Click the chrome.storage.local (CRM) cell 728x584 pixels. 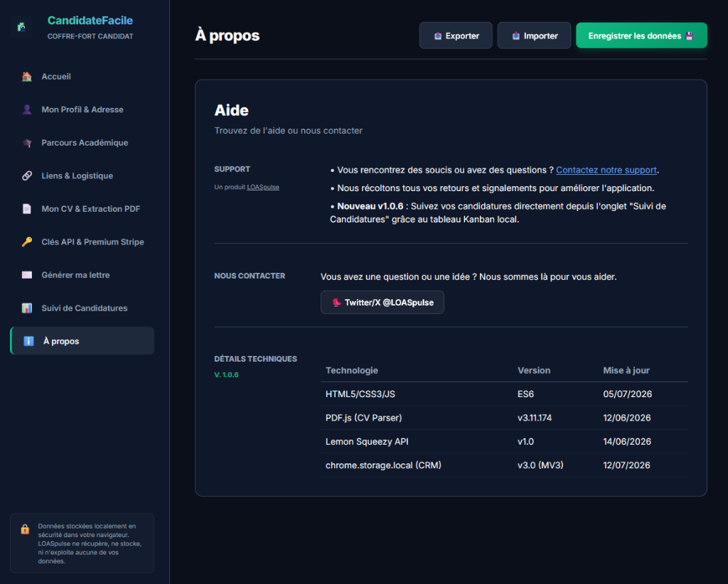coord(383,465)
